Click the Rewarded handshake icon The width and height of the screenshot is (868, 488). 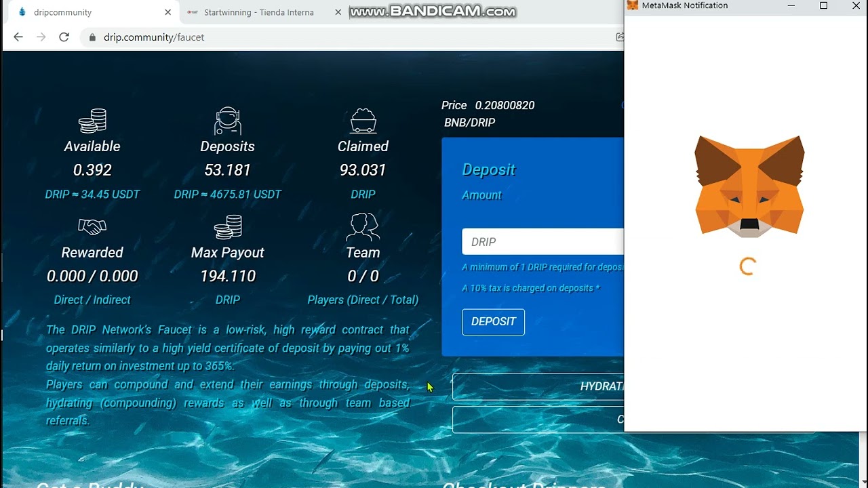click(92, 227)
